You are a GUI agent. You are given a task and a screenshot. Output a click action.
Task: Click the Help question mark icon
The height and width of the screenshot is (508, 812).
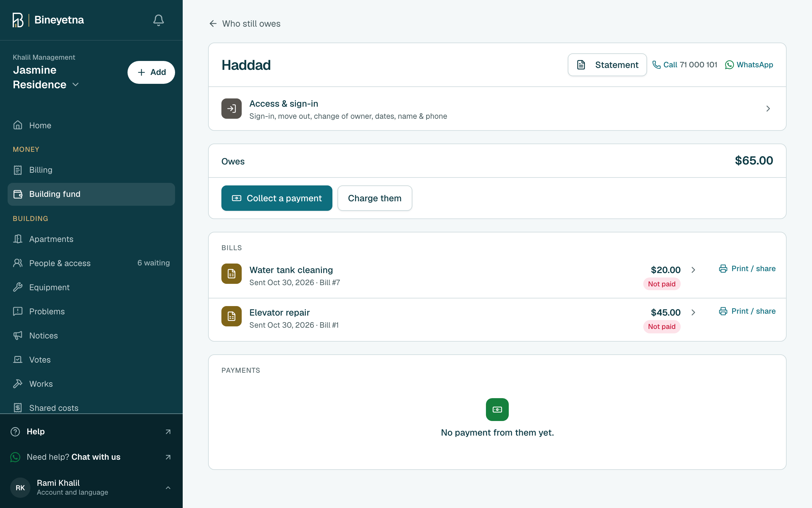pos(16,432)
